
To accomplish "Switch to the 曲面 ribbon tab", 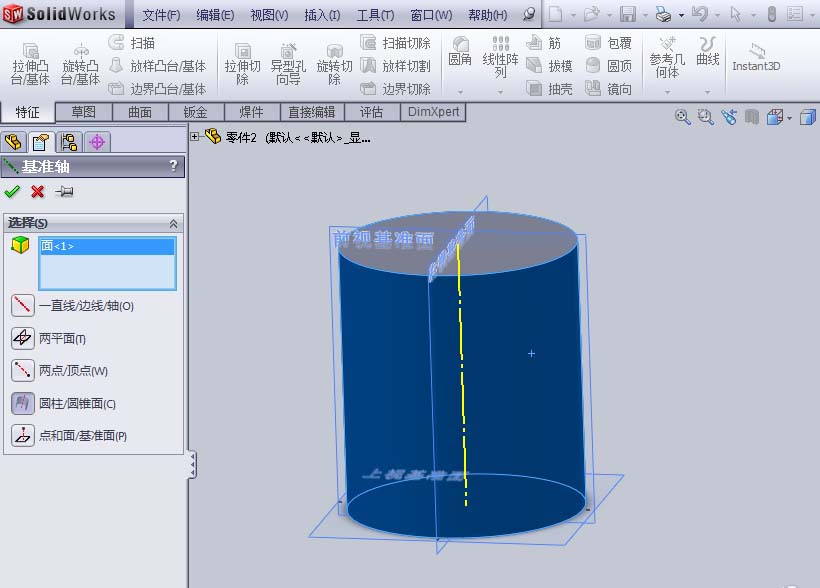I will click(140, 112).
